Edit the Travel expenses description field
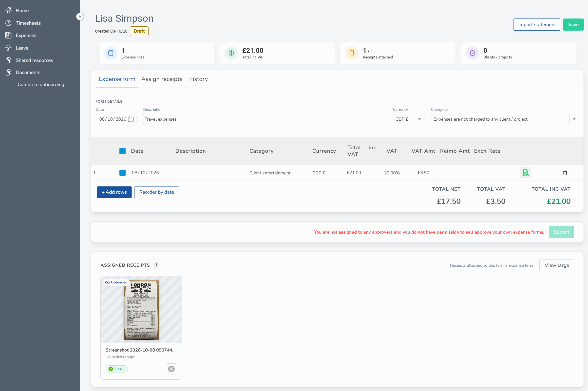588x391 pixels. [x=265, y=119]
